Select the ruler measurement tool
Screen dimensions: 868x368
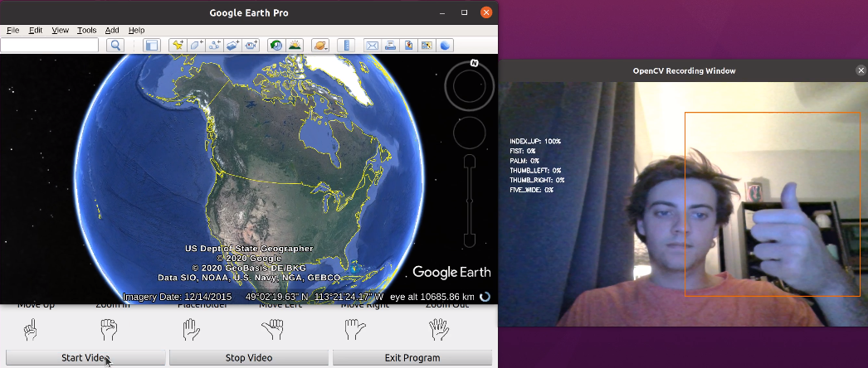(x=346, y=46)
